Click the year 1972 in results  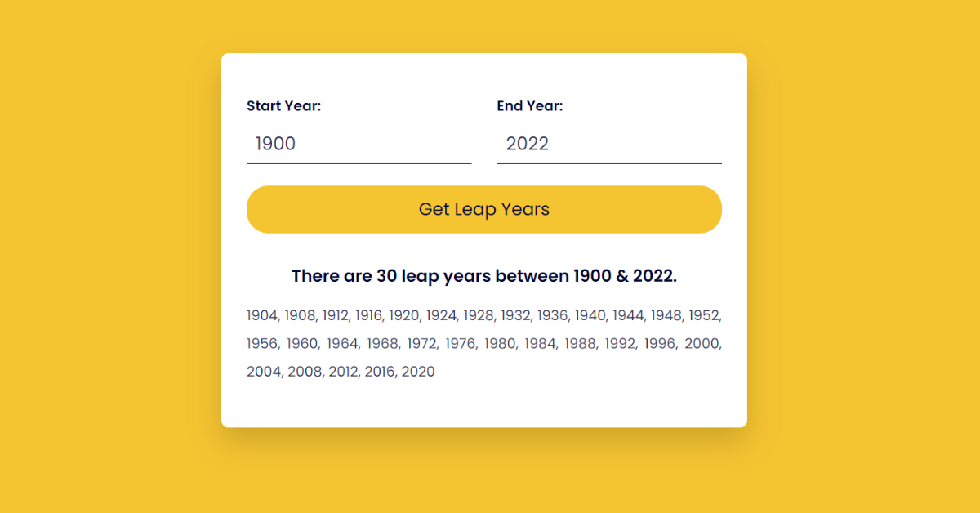pyautogui.click(x=422, y=344)
